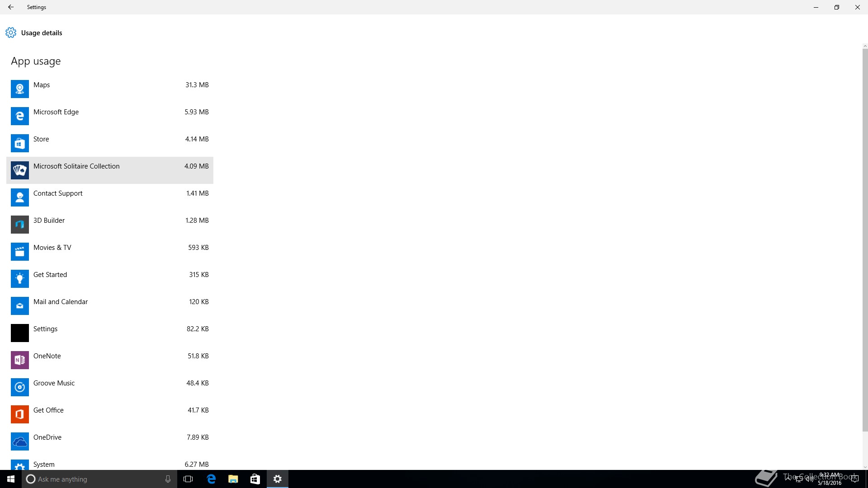Click the vertical scrollbar thumb
The height and width of the screenshot is (488, 868).
click(x=865, y=239)
